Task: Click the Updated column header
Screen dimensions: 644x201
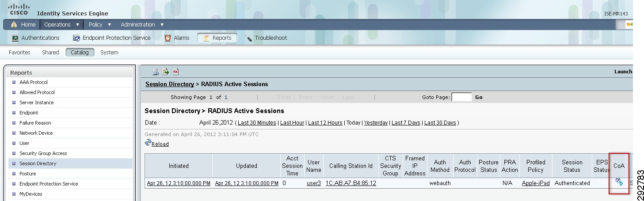Action: pos(247,166)
